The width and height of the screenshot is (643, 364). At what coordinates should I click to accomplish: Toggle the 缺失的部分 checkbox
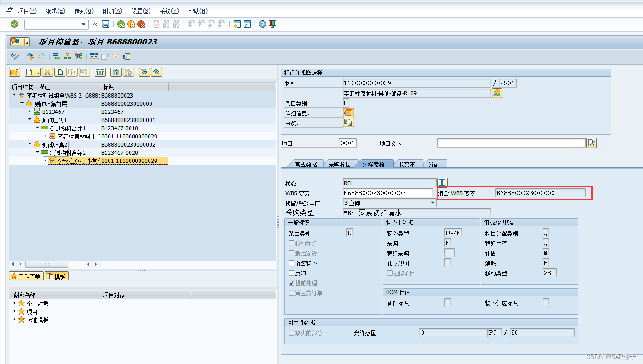click(292, 333)
